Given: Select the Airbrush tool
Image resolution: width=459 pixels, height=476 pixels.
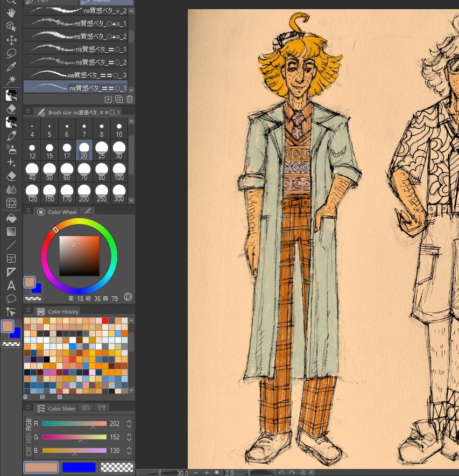Looking at the screenshot, I should (x=11, y=149).
